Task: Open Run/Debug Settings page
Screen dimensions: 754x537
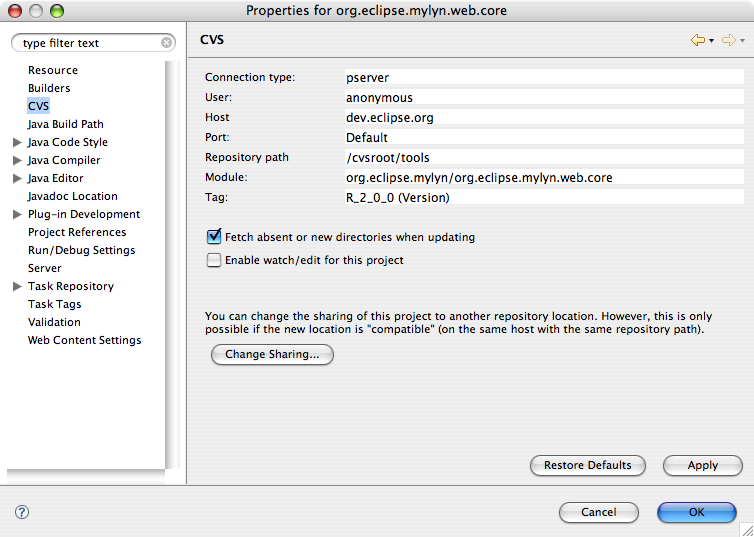Action: [x=82, y=250]
